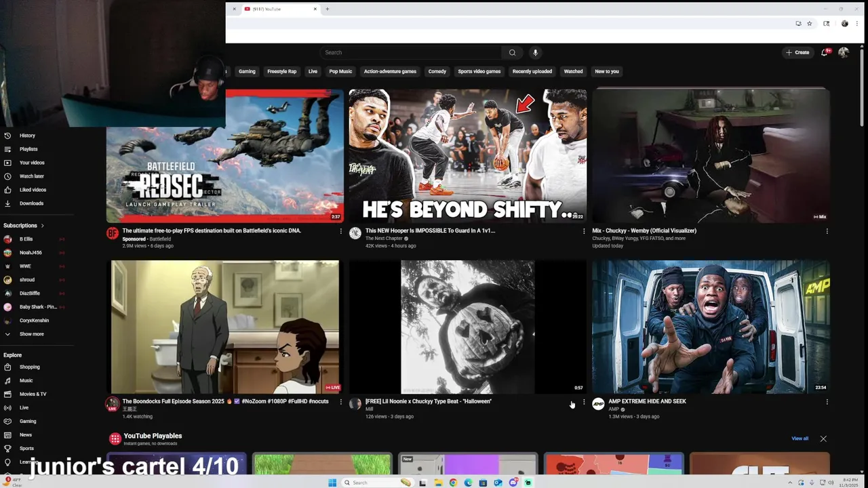This screenshot has width=868, height=488.
Task: Expand Subscriptions section arrow
Action: click(x=42, y=226)
